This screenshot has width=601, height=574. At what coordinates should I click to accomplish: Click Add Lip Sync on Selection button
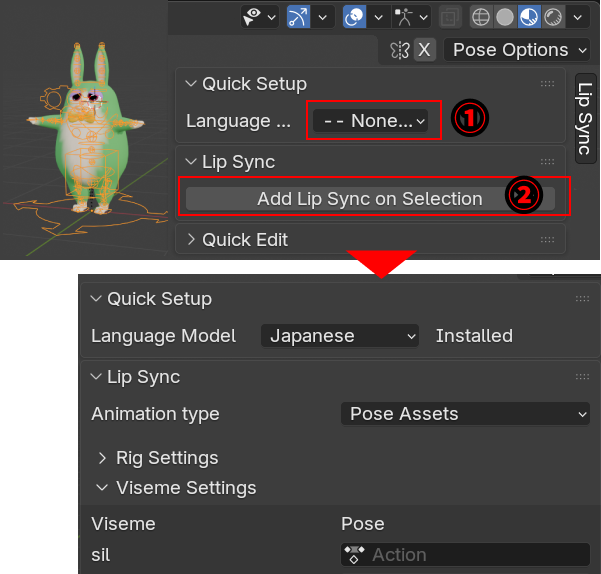(369, 199)
